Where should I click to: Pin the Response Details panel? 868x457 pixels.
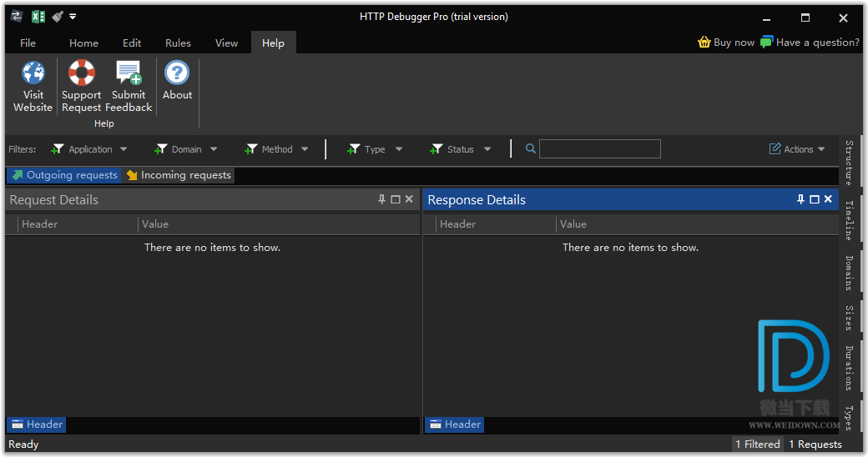pos(800,199)
